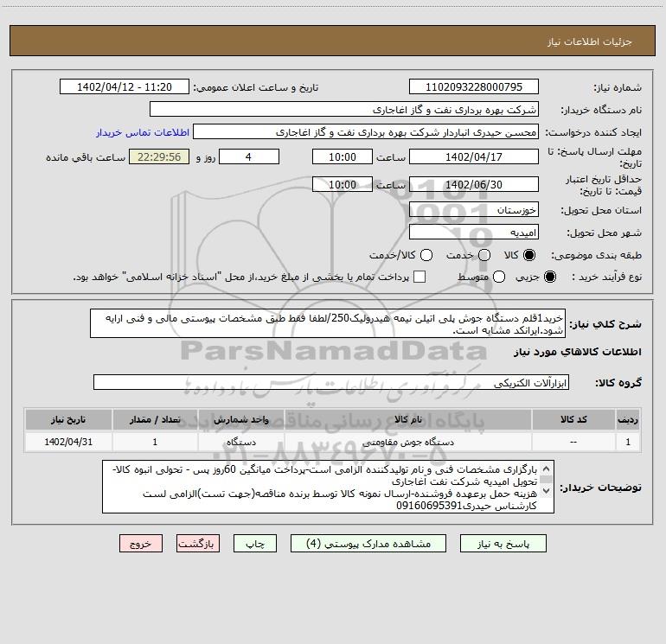
Task: Click response deadline date 1402/04/17
Action: pos(474,156)
